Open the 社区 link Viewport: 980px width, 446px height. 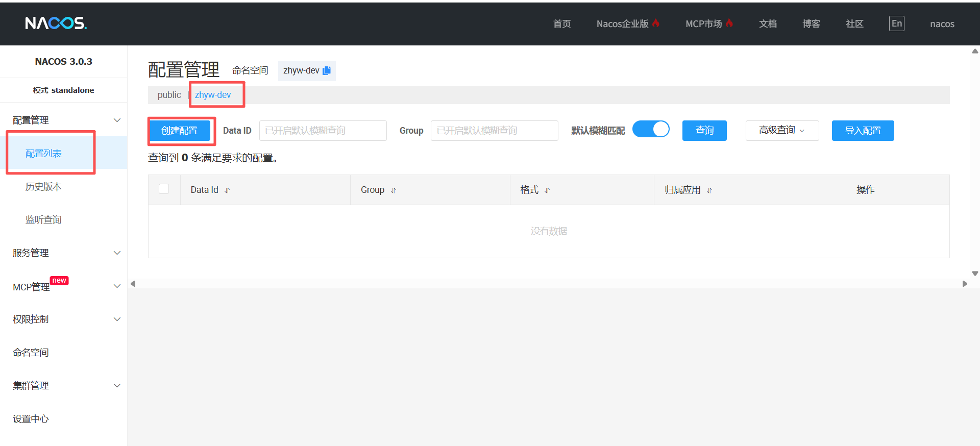point(854,24)
